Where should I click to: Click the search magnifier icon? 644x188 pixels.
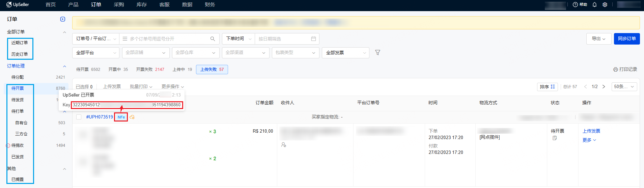pos(213,39)
